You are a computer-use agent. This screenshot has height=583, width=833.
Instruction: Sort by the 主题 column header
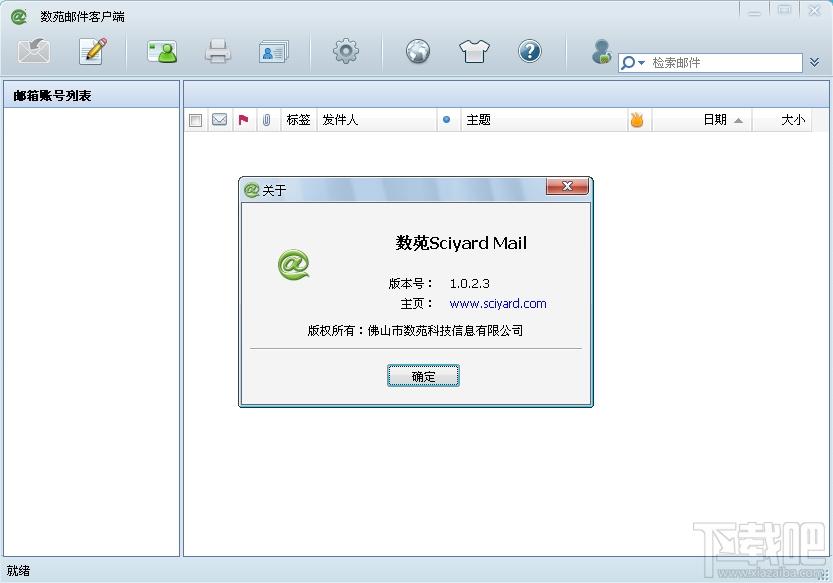(x=543, y=120)
